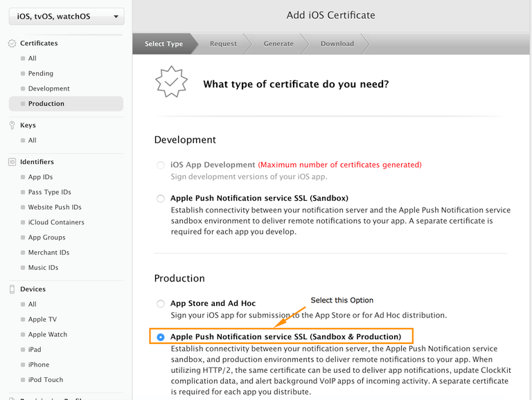Click the 'Add iOS Certificate' title

point(331,15)
